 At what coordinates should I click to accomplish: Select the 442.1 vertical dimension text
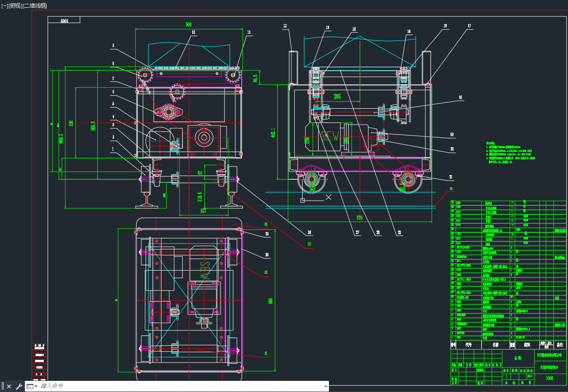tap(273, 133)
